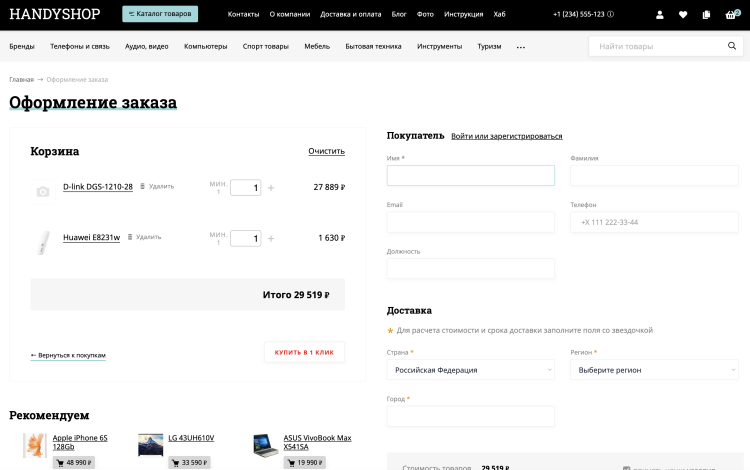Viewport: 750px width, 470px height.
Task: Click the +1 (234) 555-123 phone number
Action: 579,14
